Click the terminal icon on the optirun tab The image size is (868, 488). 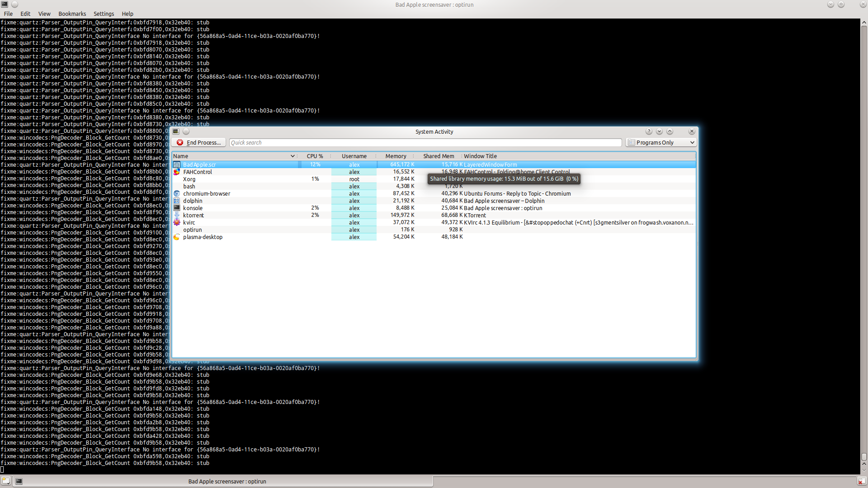(19, 481)
